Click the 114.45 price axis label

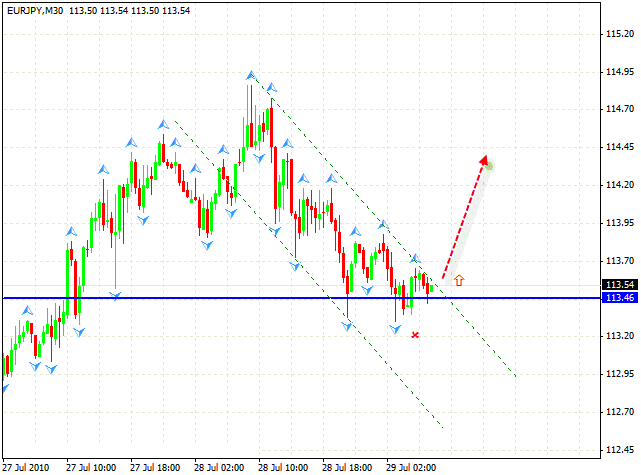click(x=620, y=147)
